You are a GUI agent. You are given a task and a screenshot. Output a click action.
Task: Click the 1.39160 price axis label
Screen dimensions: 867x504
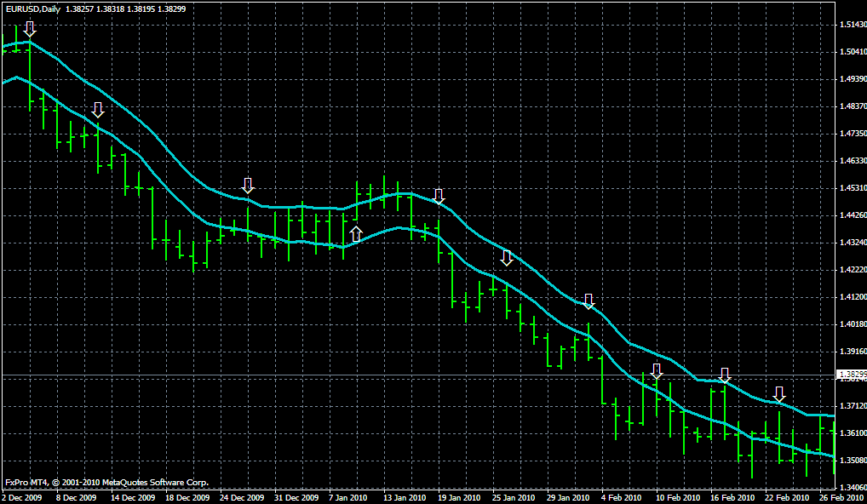[x=853, y=352]
